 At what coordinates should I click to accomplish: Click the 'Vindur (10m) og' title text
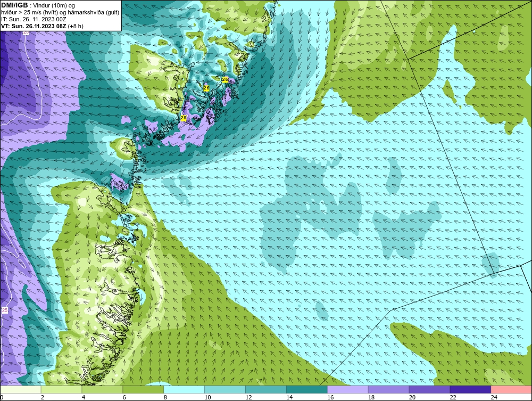click(x=54, y=6)
